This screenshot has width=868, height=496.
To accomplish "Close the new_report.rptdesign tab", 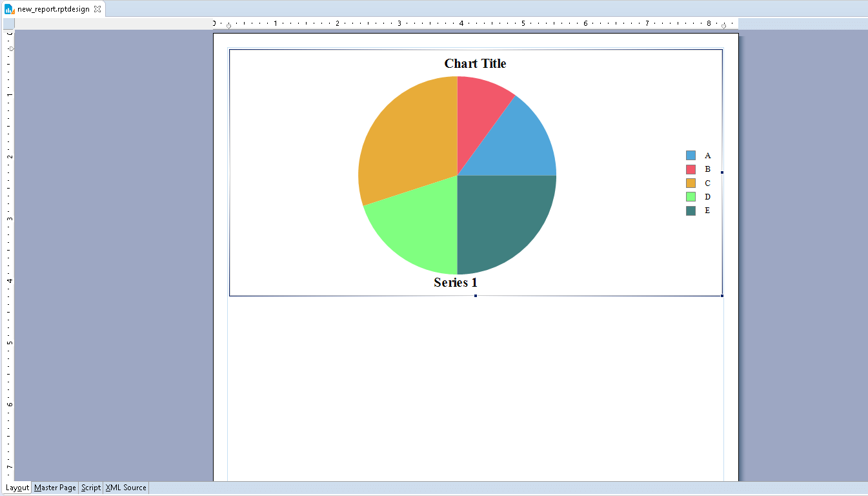I will (x=97, y=9).
